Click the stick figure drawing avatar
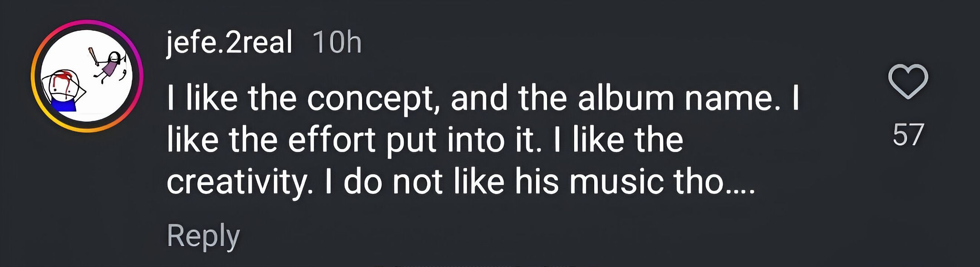 coord(87,76)
